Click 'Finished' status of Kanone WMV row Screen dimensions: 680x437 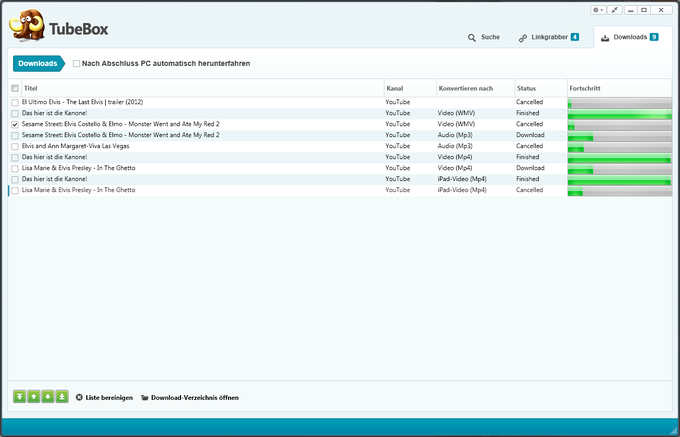click(527, 113)
